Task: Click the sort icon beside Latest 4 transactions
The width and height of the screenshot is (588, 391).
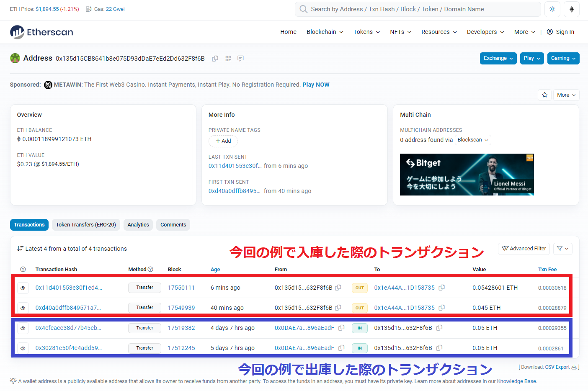Action: (20, 249)
